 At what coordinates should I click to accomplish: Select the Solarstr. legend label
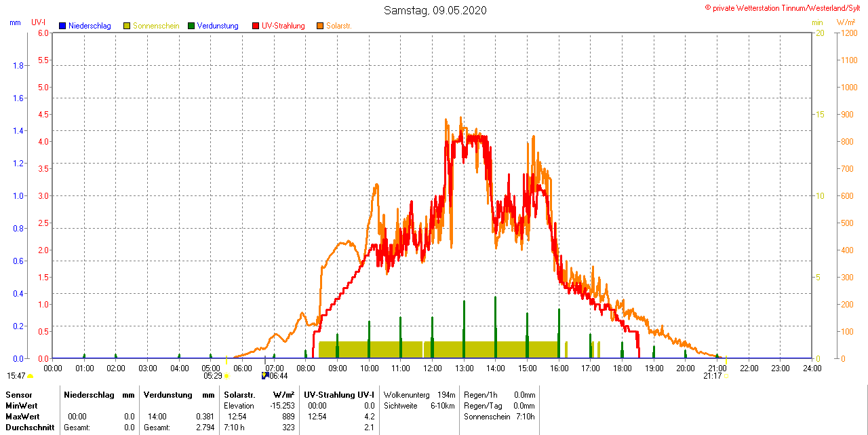click(x=339, y=26)
